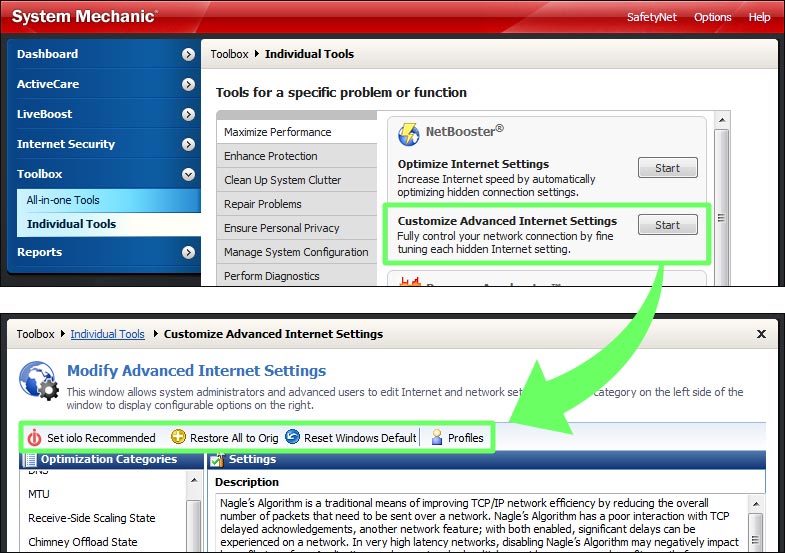Expand the Dashboard arrow icon
The width and height of the screenshot is (785, 553).
(x=188, y=54)
